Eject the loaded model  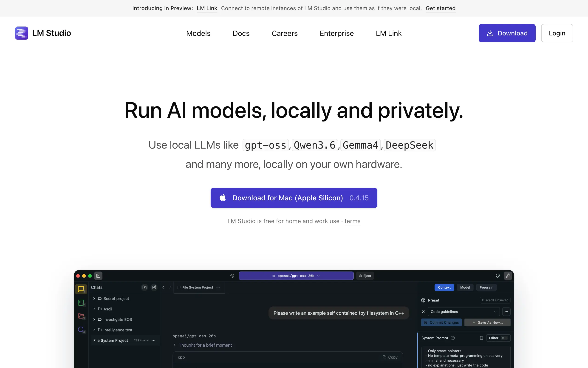tap(365, 276)
